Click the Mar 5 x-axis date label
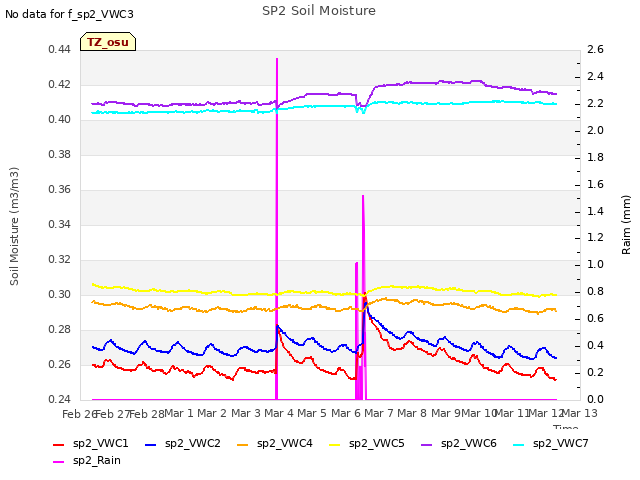 312,413
